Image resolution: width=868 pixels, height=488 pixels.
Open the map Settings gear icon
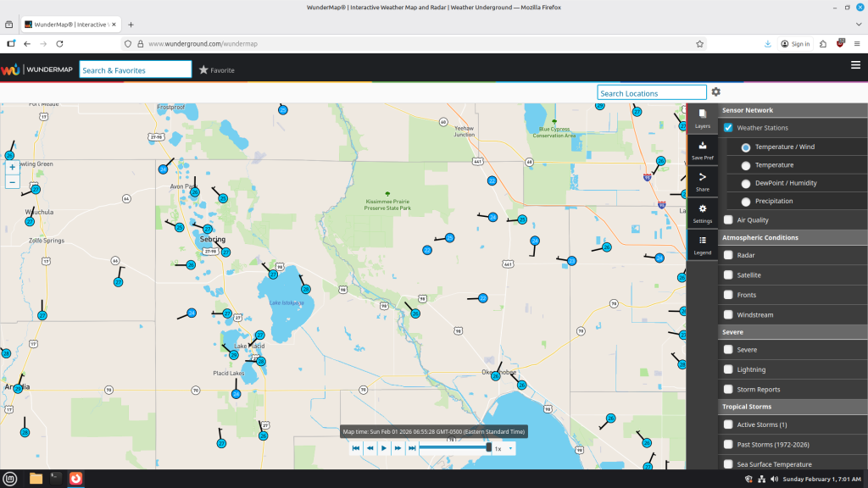702,213
